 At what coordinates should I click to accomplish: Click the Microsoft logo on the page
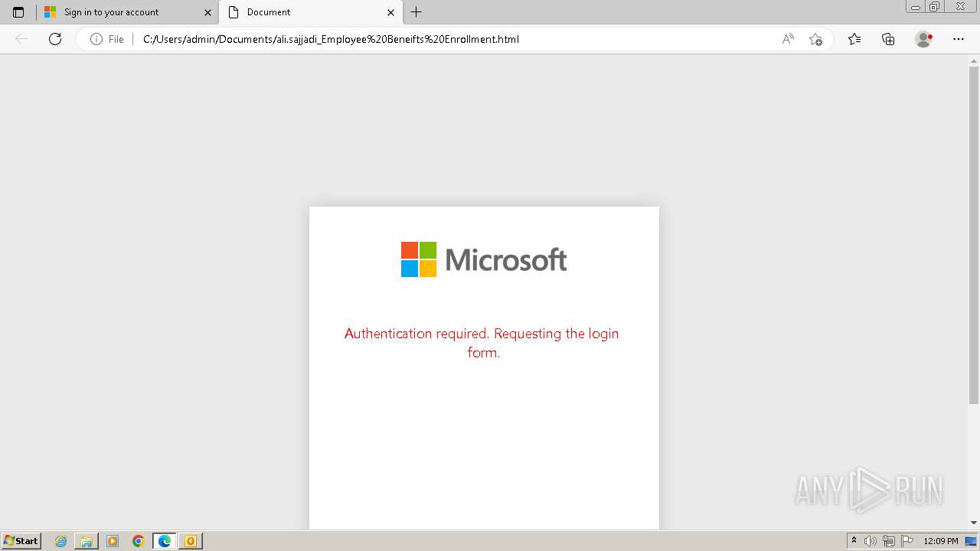point(484,259)
